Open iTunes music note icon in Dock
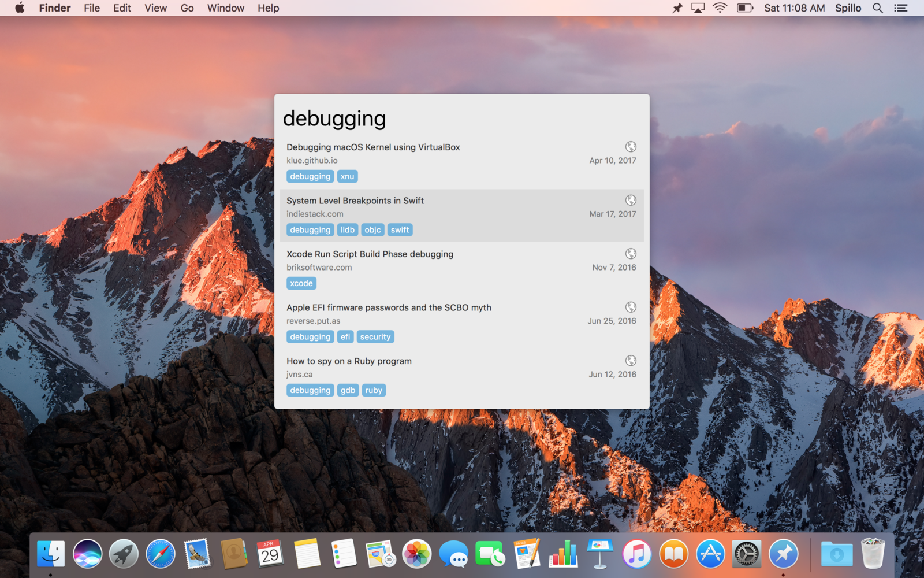This screenshot has height=578, width=924. pyautogui.click(x=636, y=554)
